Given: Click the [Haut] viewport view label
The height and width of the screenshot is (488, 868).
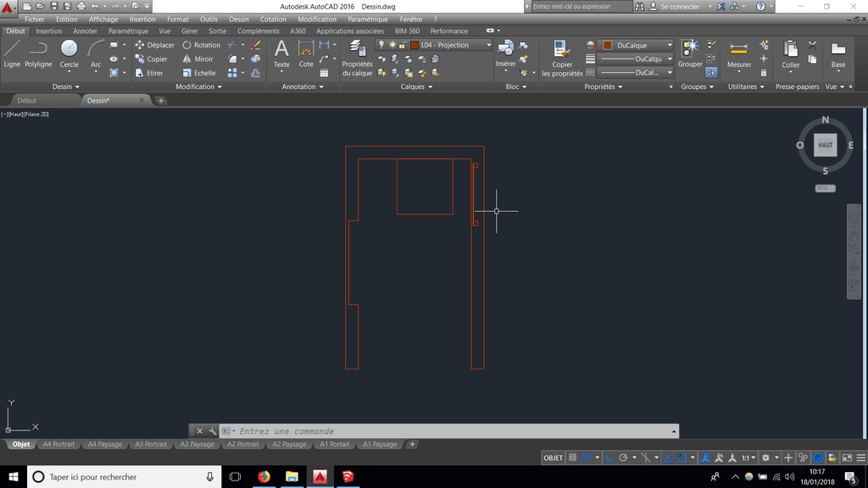Looking at the screenshot, I should (x=16, y=114).
